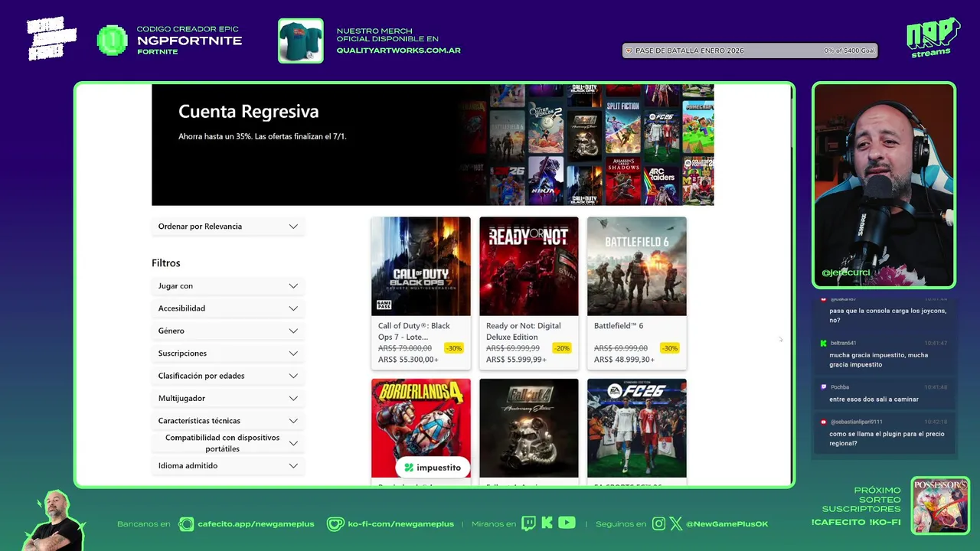Expand Compatibilidad con dispositivos portátiles filter
980x551 pixels.
pos(228,443)
